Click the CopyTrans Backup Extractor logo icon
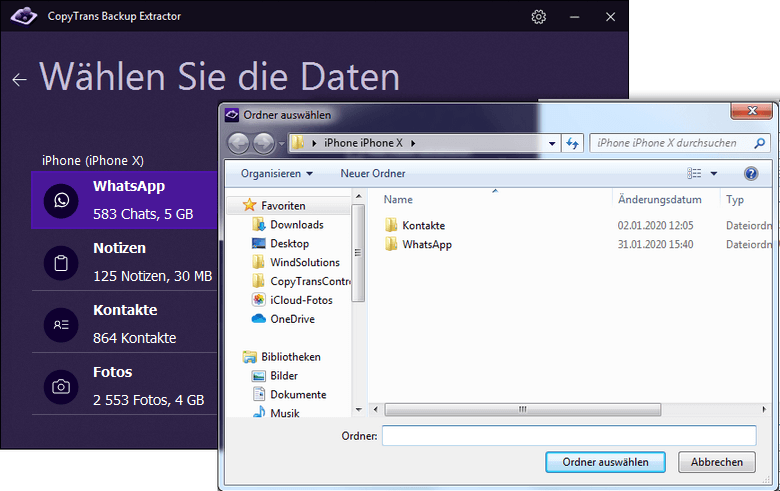The image size is (780, 491). 23,16
